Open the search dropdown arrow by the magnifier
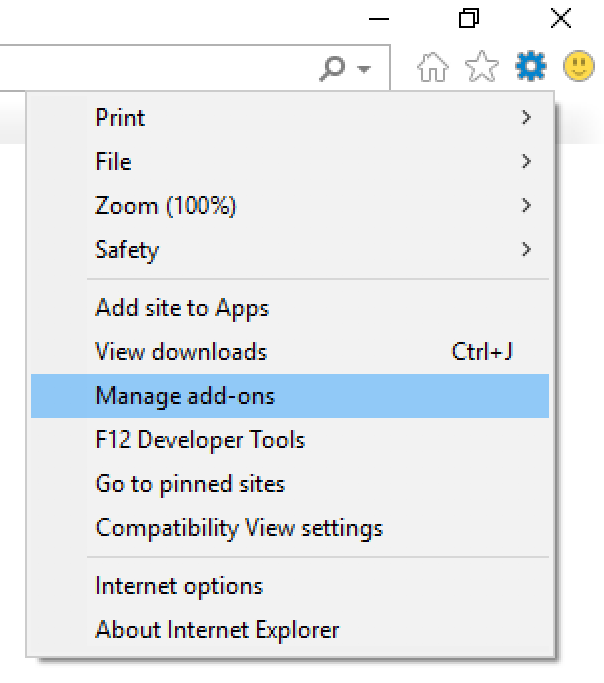The height and width of the screenshot is (683, 604). point(364,68)
